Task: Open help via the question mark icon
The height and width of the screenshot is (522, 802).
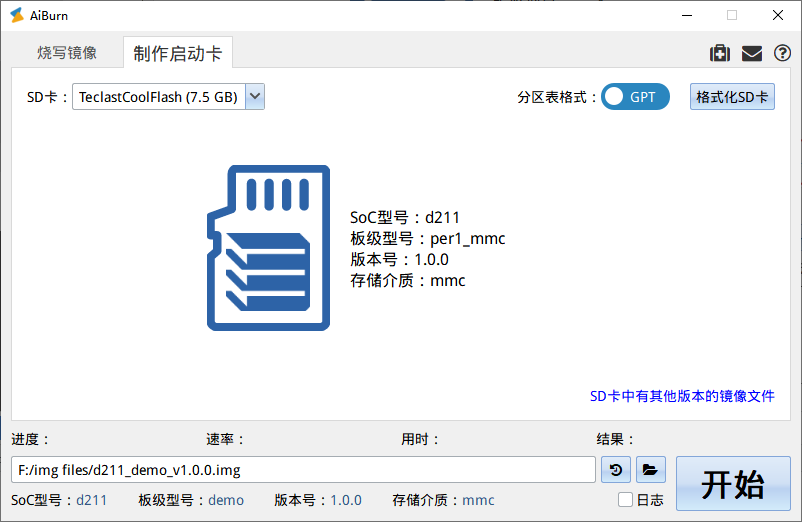Action: click(782, 54)
